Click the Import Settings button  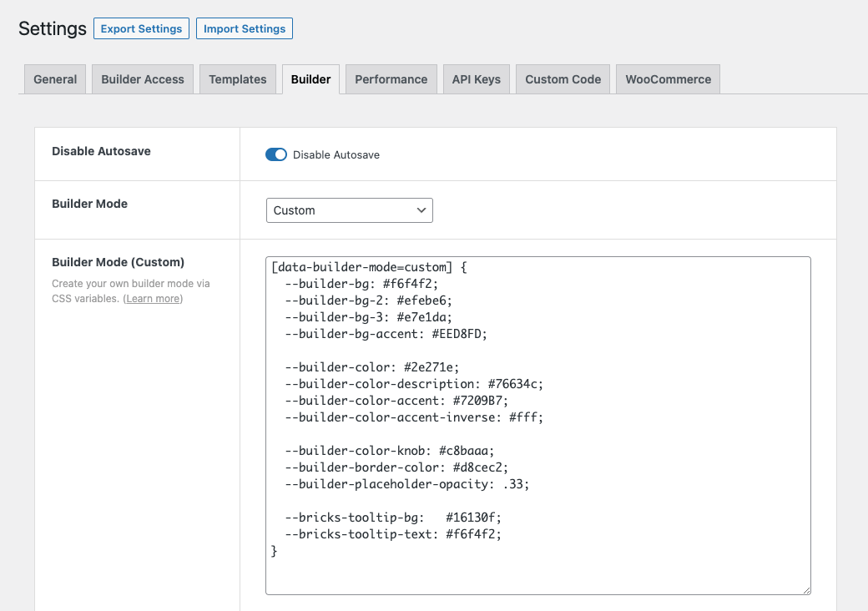pos(244,28)
